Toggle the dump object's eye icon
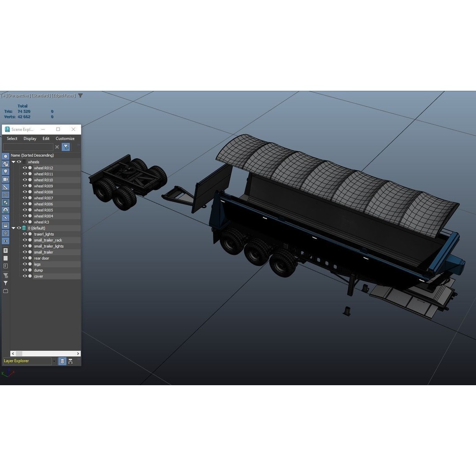 coord(25,270)
